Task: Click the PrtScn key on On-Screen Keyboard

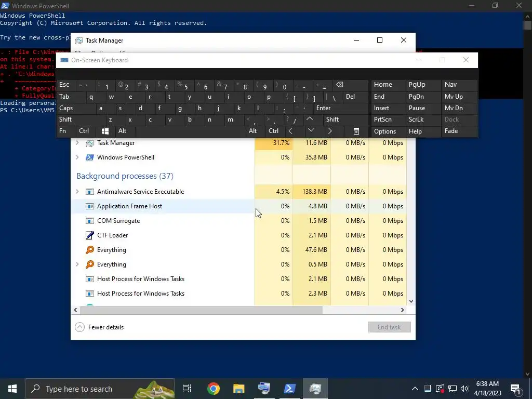Action: (388, 119)
